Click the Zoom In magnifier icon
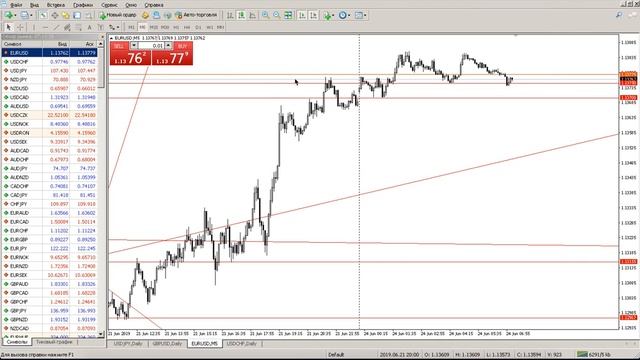Screen dimensions: 640x360 265,16
